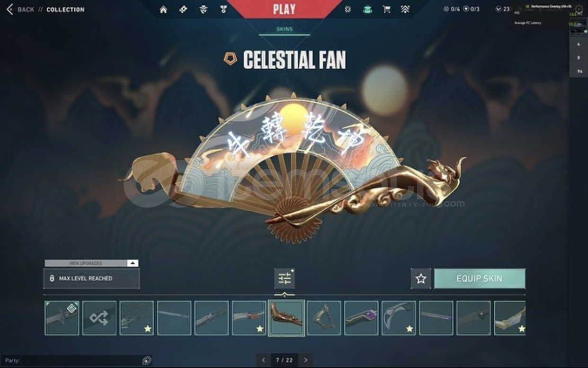Screen dimensions: 588x368
Task: Select the karambit knife skin thumbnail
Action: click(x=399, y=318)
